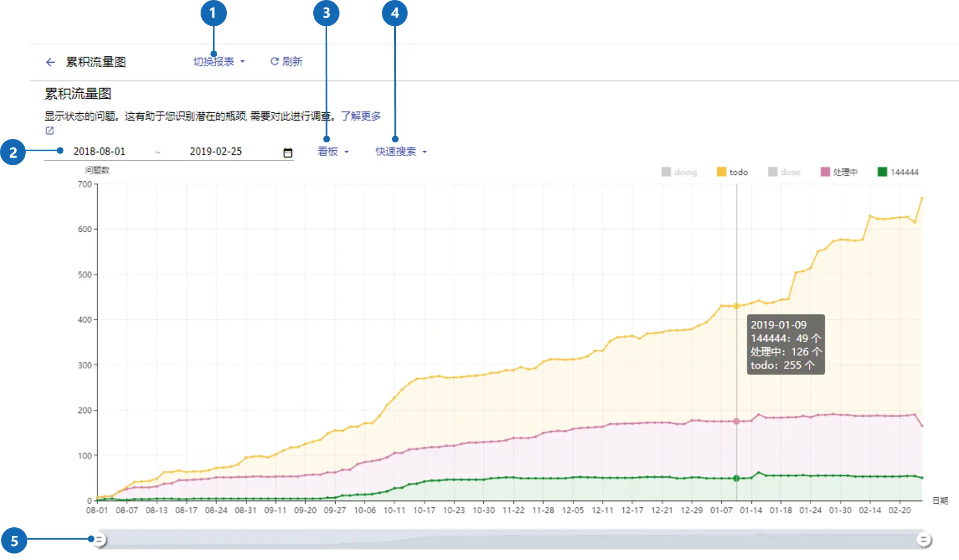The image size is (959, 560).
Task: Open the calendar date picker icon
Action: point(288,153)
